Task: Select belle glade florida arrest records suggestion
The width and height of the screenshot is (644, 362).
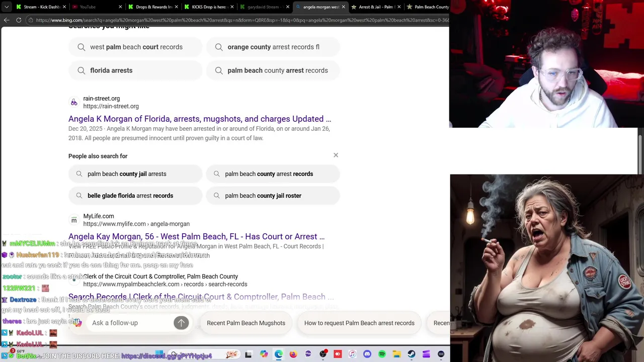Action: (x=136, y=196)
